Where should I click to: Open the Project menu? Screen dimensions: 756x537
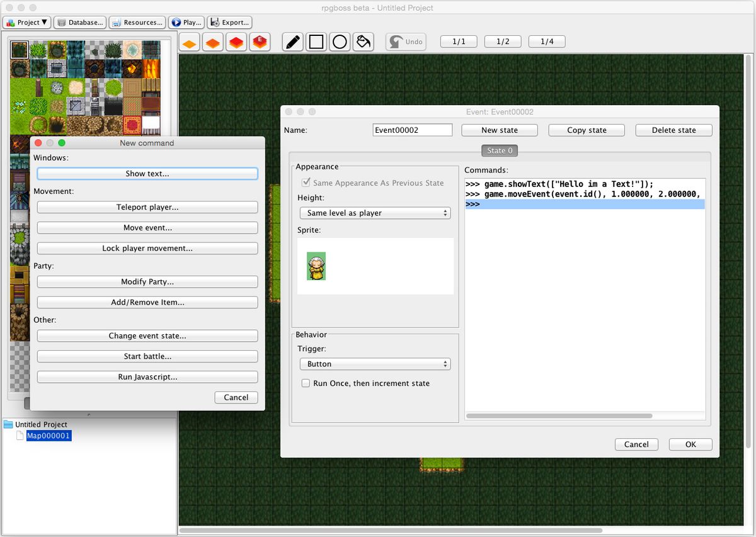coord(26,22)
